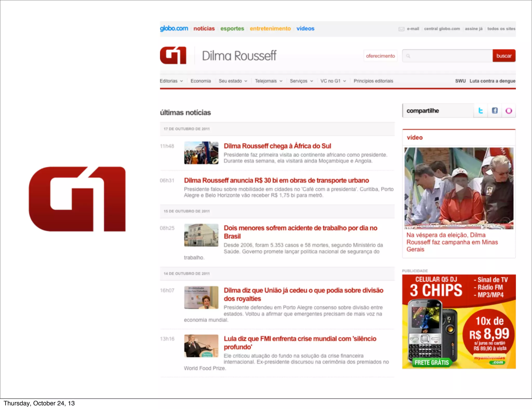Open the Lula FMI article thumbnail

(x=201, y=346)
